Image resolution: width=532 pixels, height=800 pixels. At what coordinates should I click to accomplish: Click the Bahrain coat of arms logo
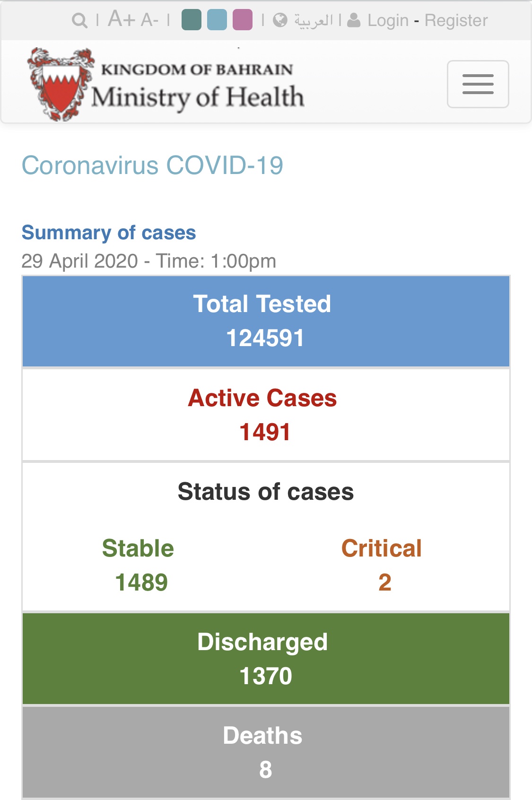[61, 84]
